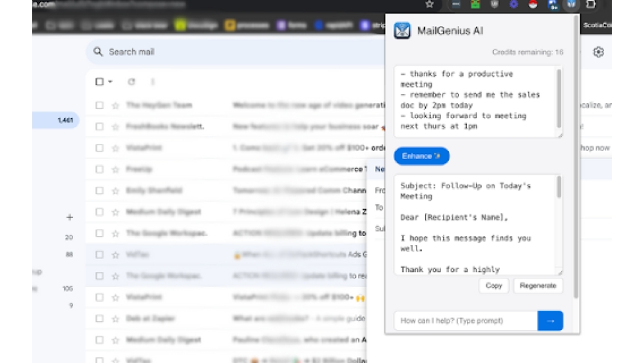Open the HeyGen Team 'Welcome' email
The width and height of the screenshot is (644, 363).
pos(308,105)
